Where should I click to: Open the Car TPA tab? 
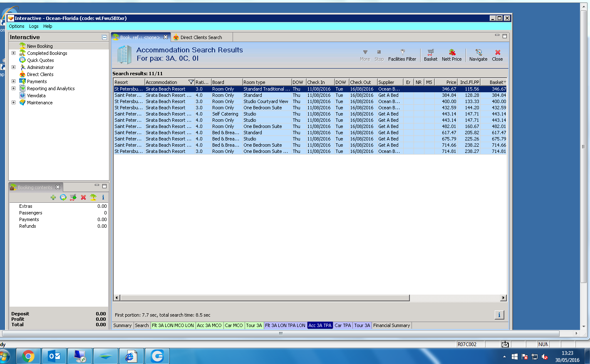point(343,325)
